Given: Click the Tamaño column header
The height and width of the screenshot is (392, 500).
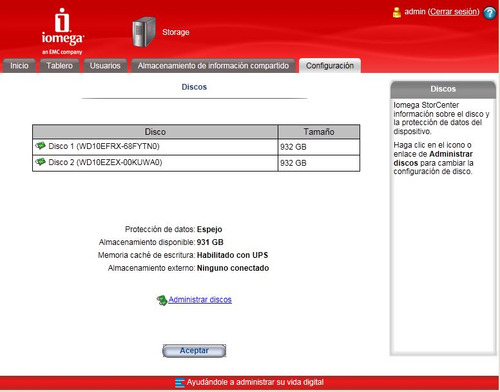Looking at the screenshot, I should tap(319, 132).
